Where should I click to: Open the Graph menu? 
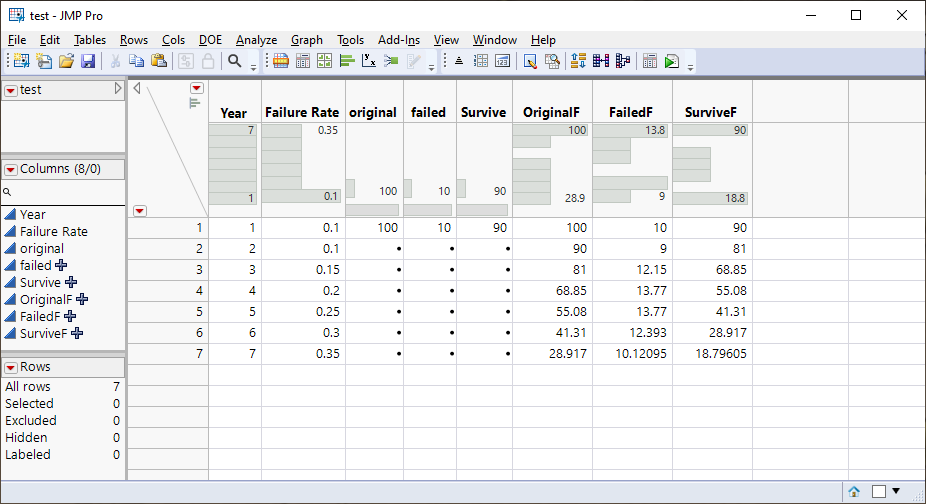tap(306, 40)
